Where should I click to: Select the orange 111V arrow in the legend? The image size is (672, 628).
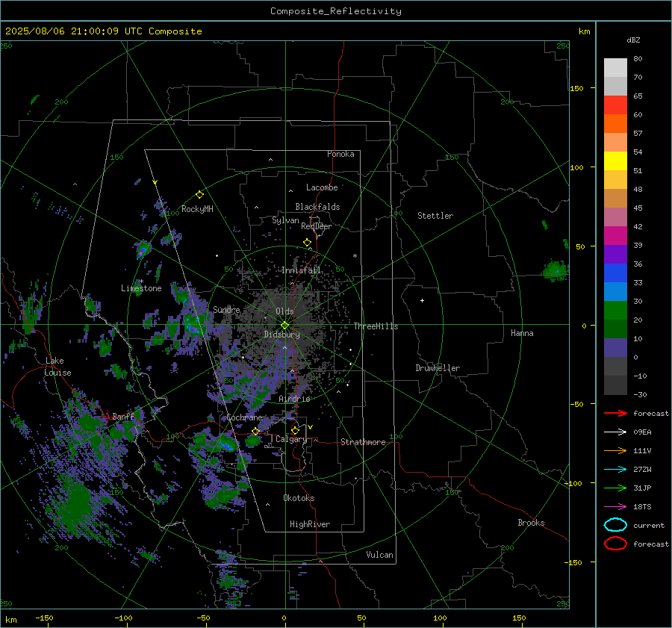coord(615,450)
